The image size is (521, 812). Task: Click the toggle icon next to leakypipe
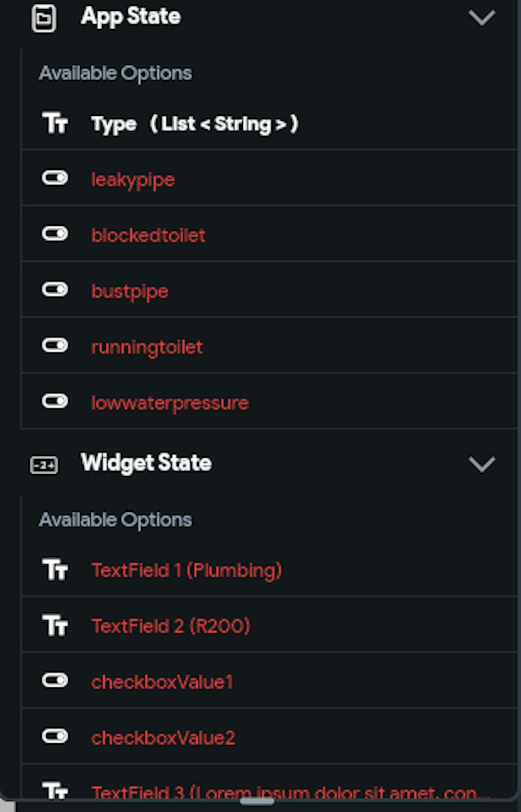coord(55,178)
